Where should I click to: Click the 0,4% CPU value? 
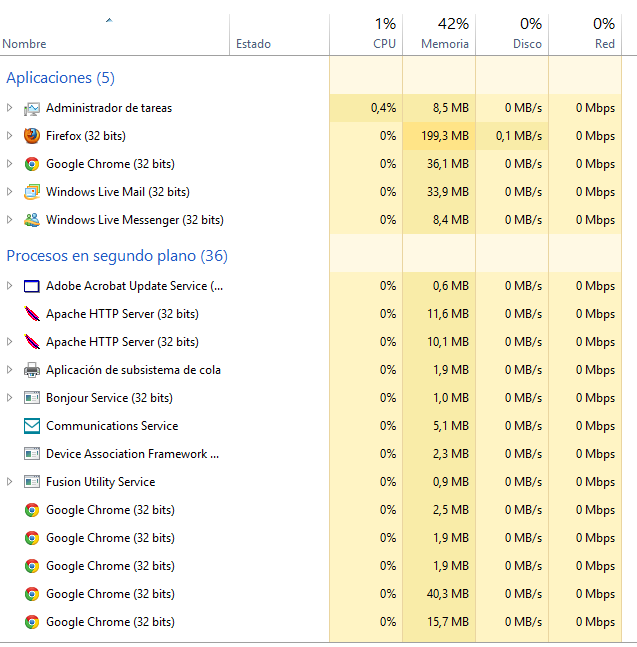383,108
